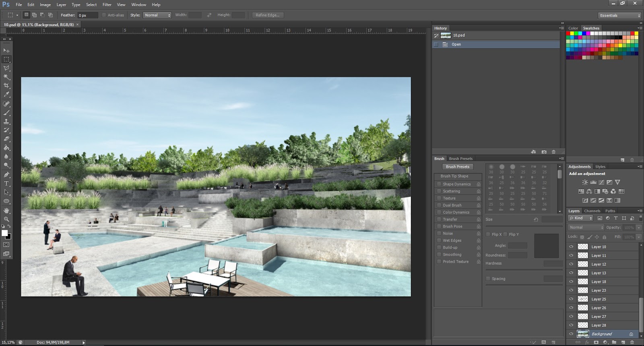The image size is (644, 346).
Task: Enable Smoothing checkbox
Action: pyautogui.click(x=439, y=255)
